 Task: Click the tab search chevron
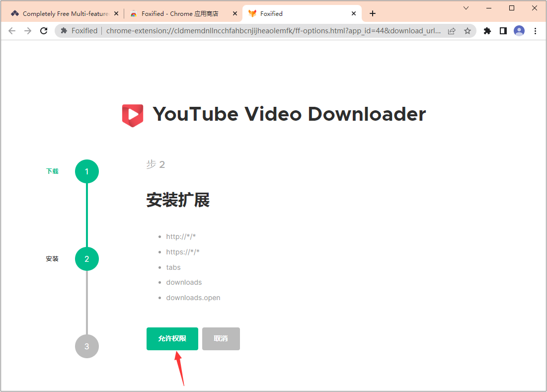point(466,8)
